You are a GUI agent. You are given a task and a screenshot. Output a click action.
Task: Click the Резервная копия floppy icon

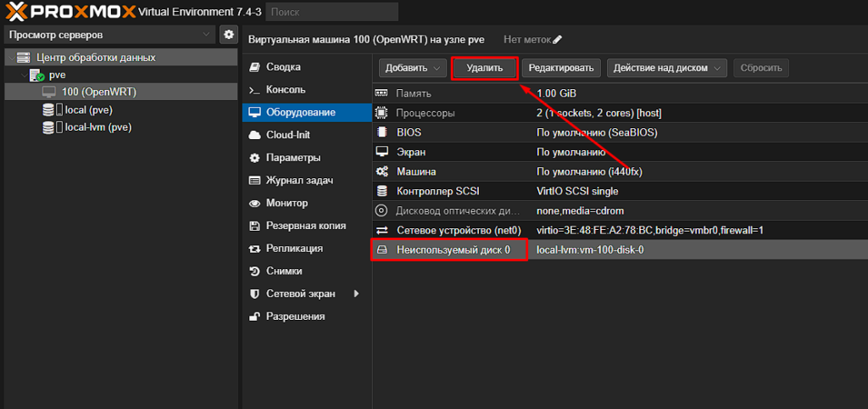point(254,226)
